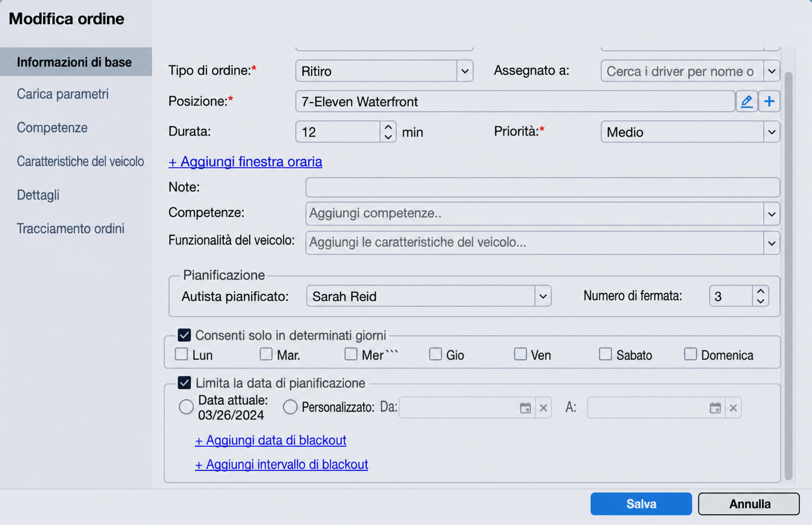Click the vertical scrollbar of the form
The height and width of the screenshot is (525, 812).
[x=788, y=275]
